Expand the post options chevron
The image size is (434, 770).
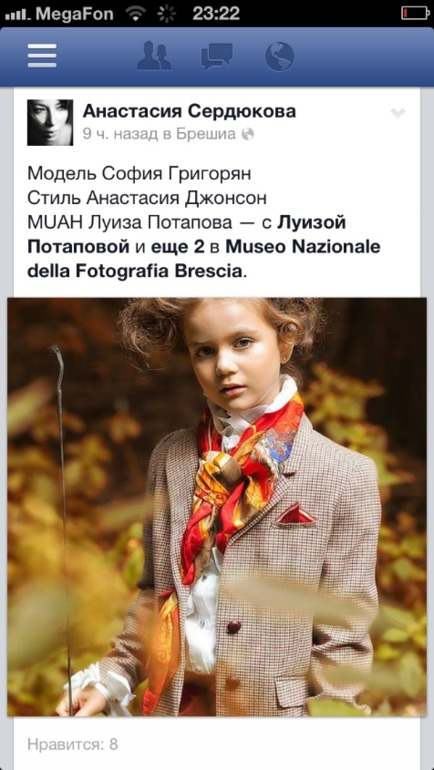(398, 113)
